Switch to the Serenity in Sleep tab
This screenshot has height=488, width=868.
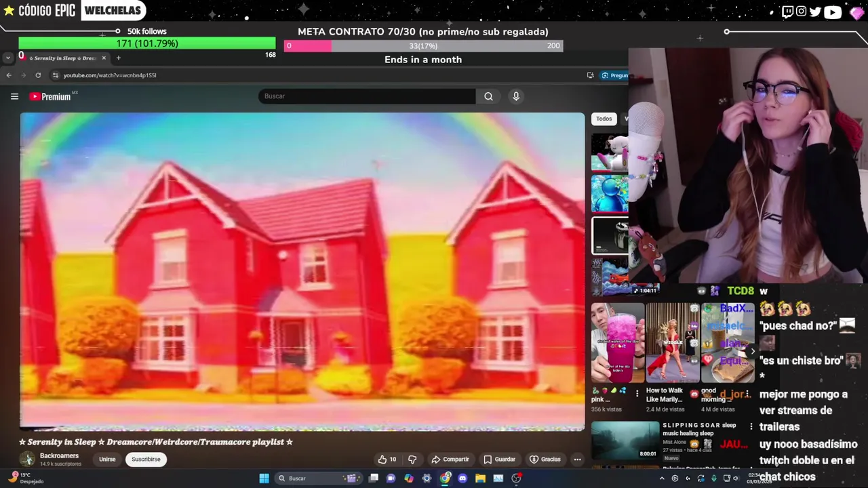click(x=62, y=58)
